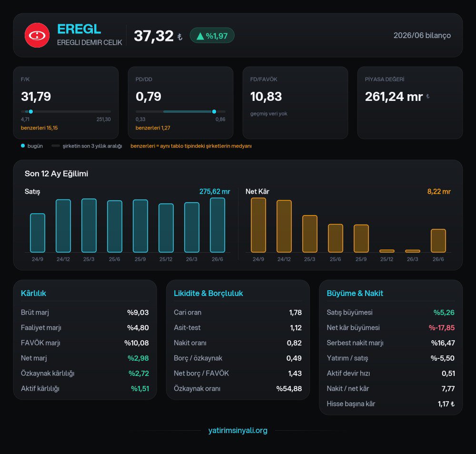Click the EREGL ticker title
This screenshot has height=454, width=476.
[79, 29]
